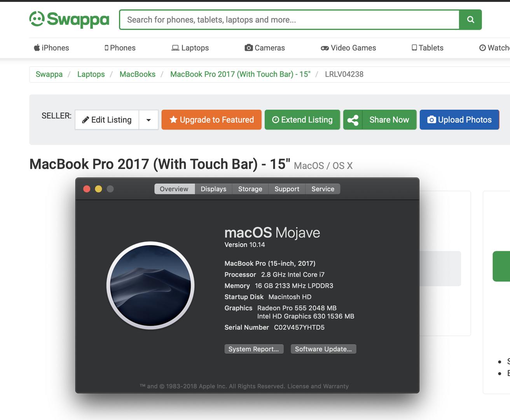
Task: Go to Swappa breadcrumb link
Action: 49,74
